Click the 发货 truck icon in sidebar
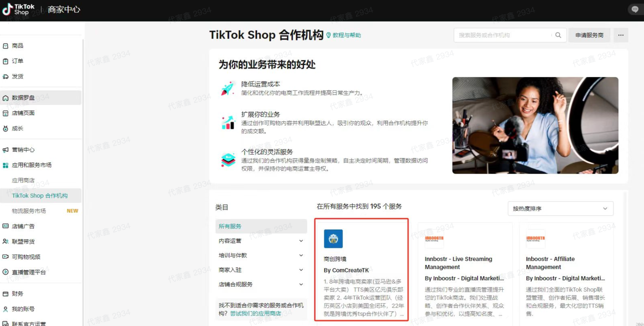 [x=6, y=77]
